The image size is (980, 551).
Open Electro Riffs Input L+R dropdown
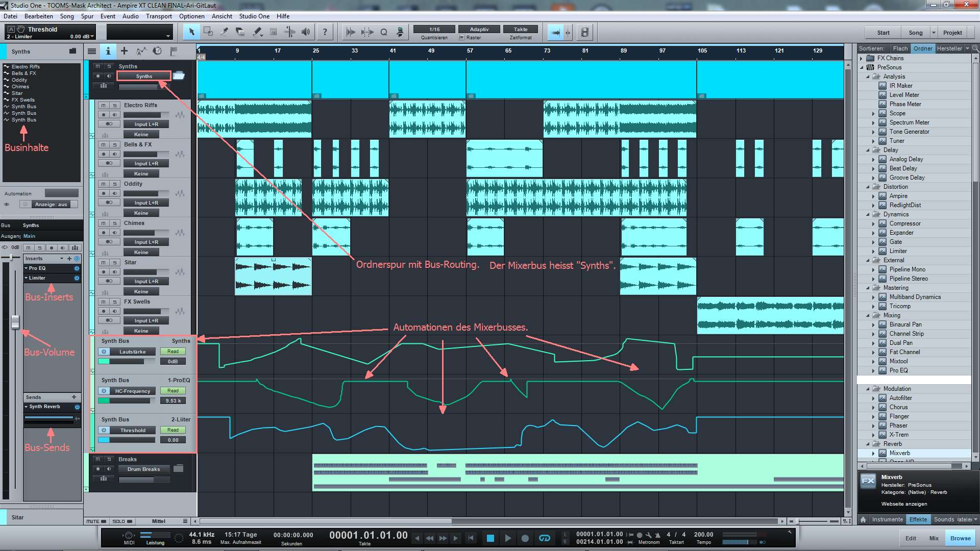[x=146, y=124]
